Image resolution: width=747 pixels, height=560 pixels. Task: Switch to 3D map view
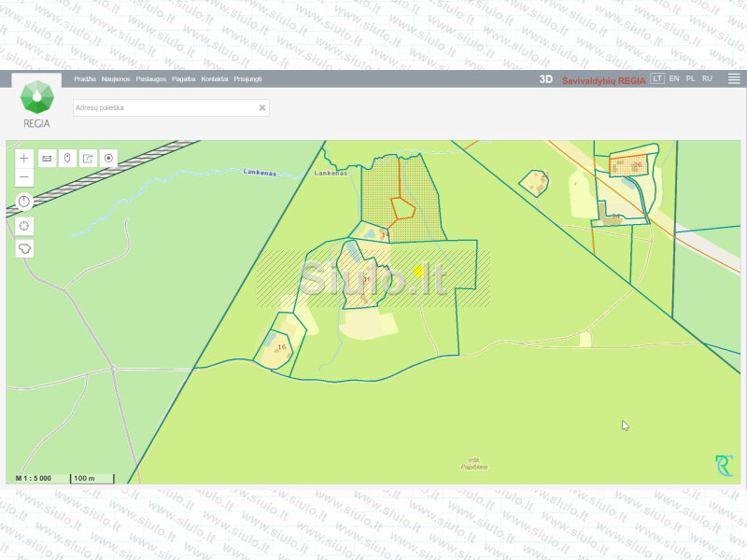pyautogui.click(x=546, y=79)
